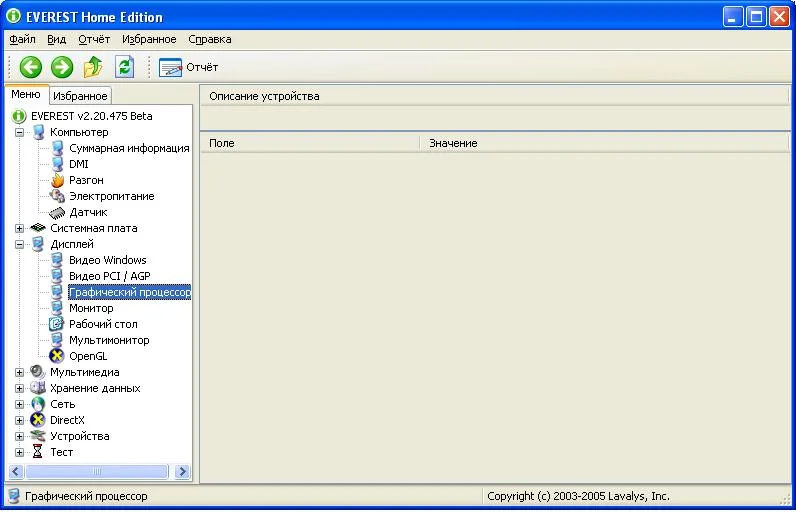Sort by the Поле column header
The height and width of the screenshot is (512, 796).
click(x=310, y=143)
